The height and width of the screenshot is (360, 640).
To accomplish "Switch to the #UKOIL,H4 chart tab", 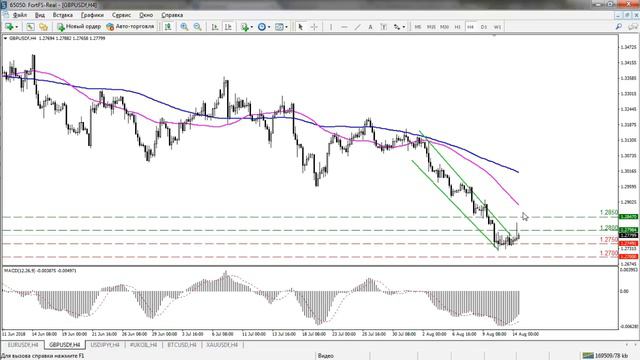I will point(143,345).
